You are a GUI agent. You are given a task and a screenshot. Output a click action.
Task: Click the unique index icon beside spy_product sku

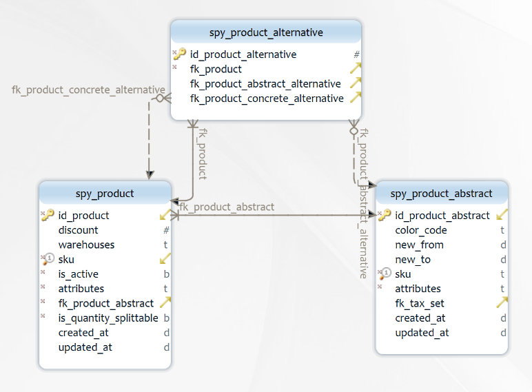point(49,259)
